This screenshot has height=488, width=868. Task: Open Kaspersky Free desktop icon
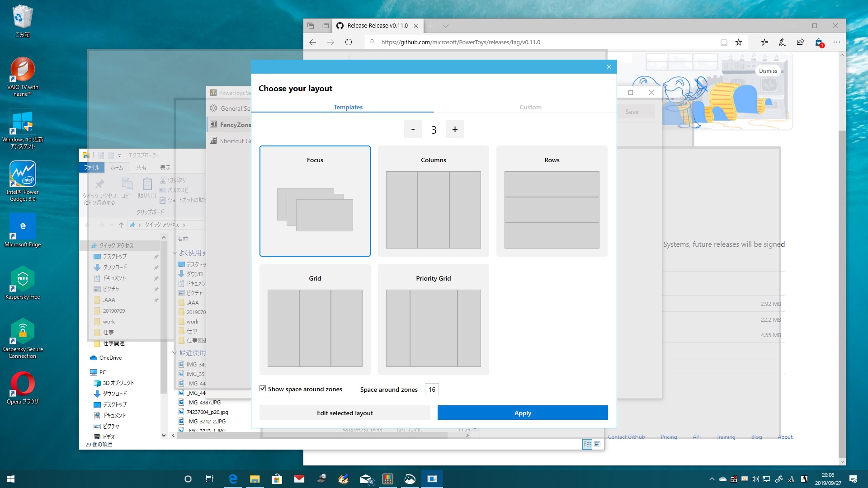(x=22, y=283)
